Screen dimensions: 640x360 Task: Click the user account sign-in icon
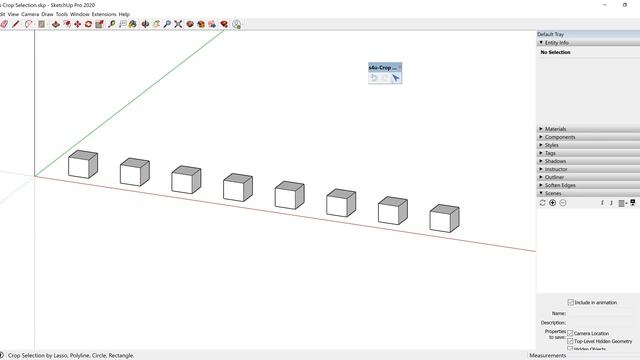click(x=236, y=24)
